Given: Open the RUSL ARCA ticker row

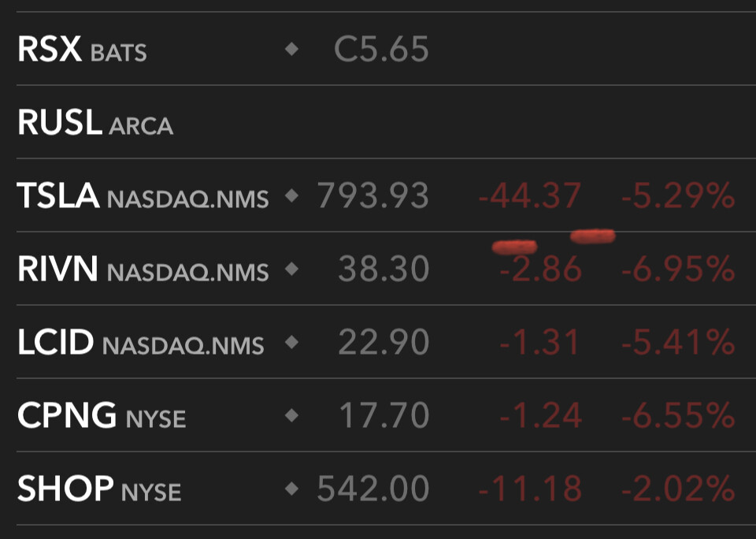Looking at the screenshot, I should [x=386, y=121].
